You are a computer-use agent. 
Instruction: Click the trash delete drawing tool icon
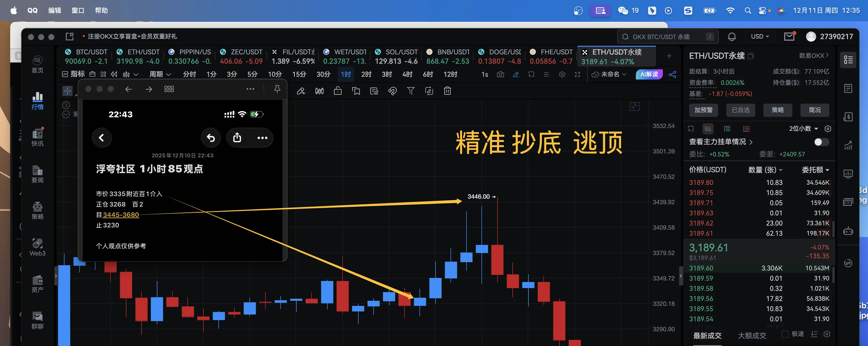pos(447,91)
